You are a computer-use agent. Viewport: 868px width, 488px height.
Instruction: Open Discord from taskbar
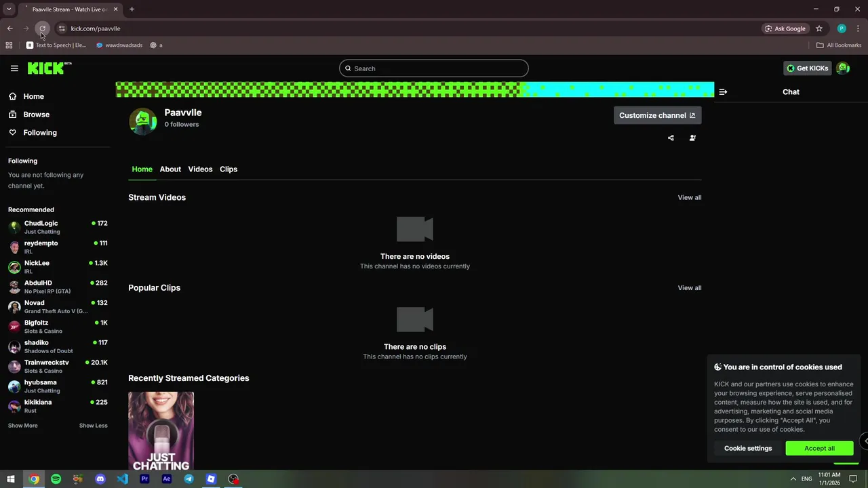point(100,479)
